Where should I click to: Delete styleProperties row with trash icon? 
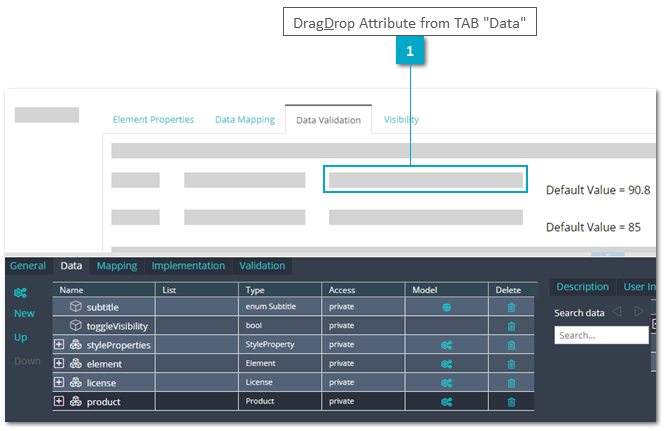[x=511, y=345]
